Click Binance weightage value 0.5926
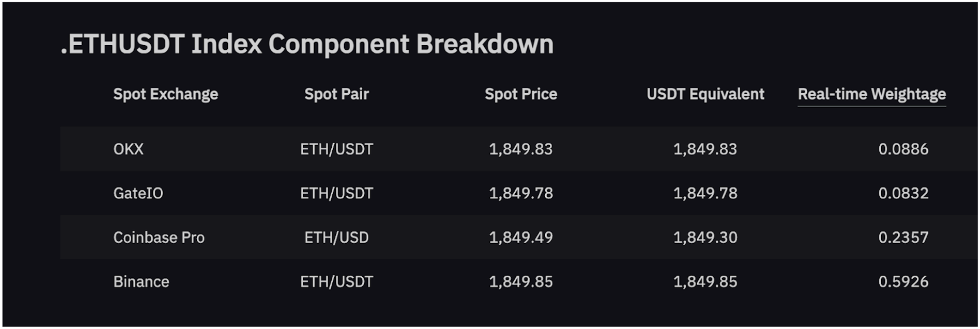The image size is (980, 329). point(903,282)
